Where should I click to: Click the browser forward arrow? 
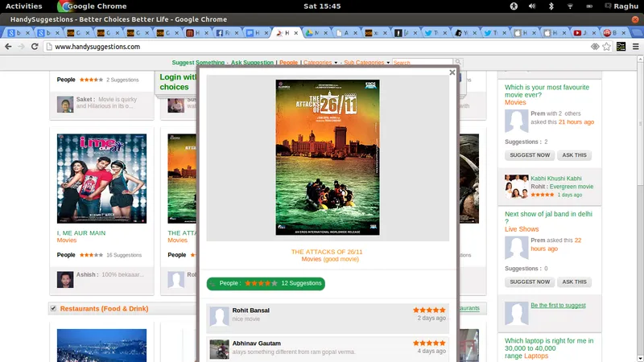click(x=22, y=47)
